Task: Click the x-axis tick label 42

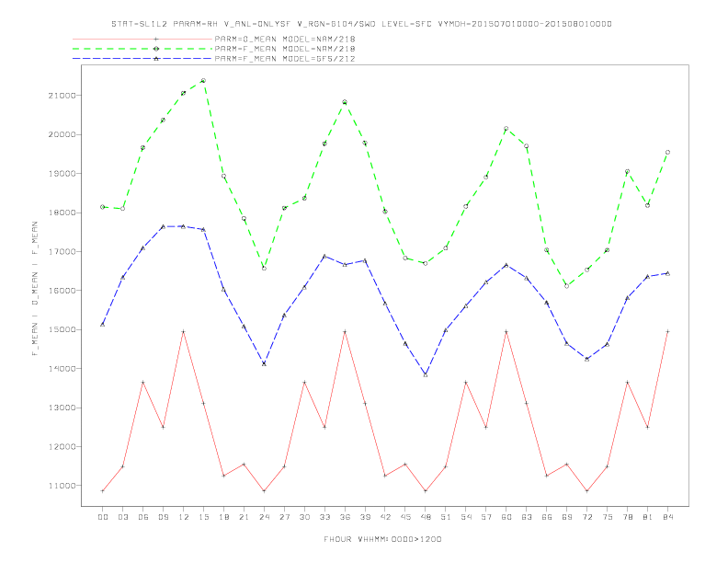Action: point(385,517)
